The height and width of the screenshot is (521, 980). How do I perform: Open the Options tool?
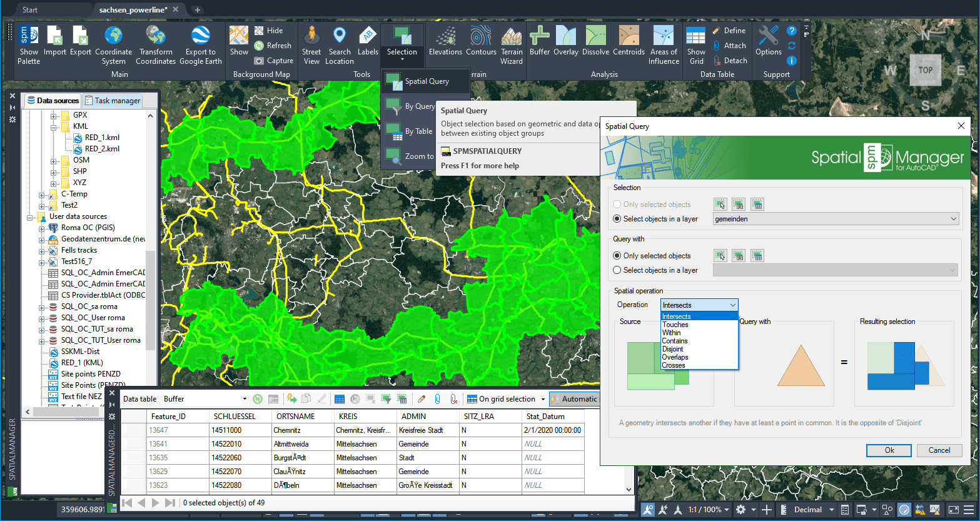(x=769, y=41)
